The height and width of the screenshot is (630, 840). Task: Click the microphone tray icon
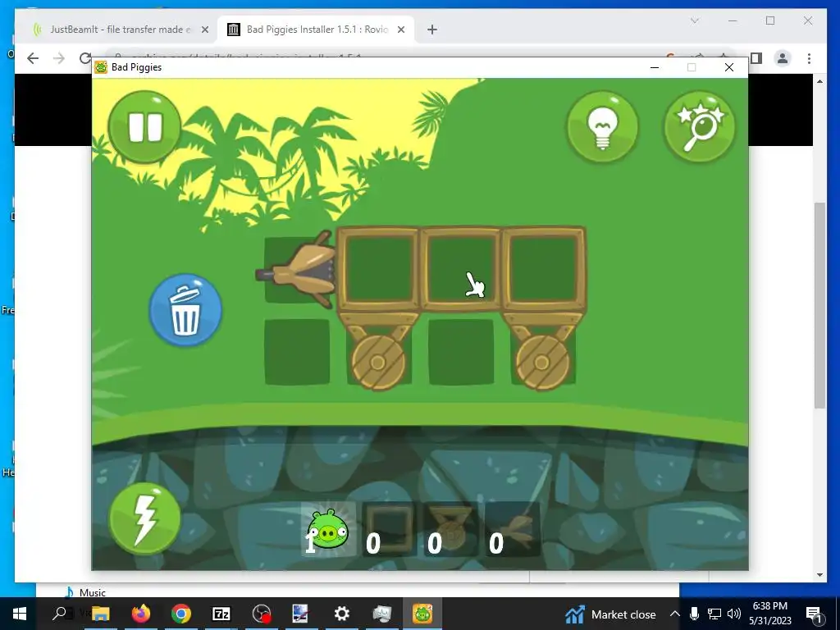(694, 614)
